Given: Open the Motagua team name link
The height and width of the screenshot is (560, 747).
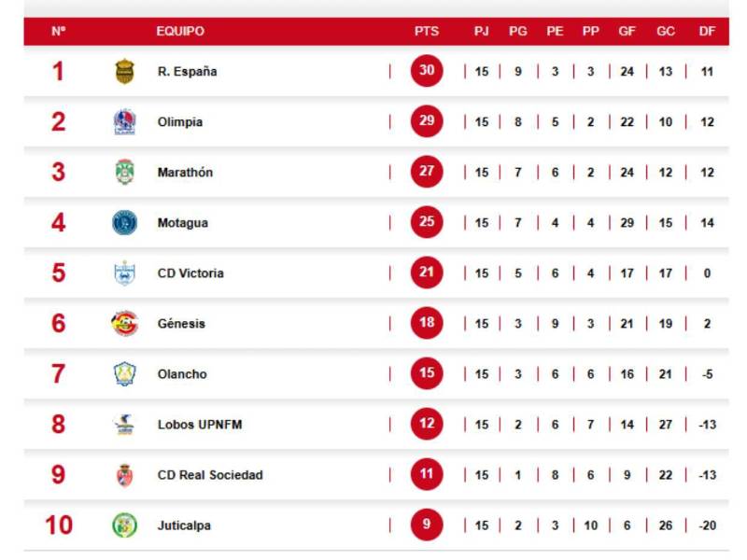Looking at the screenshot, I should [183, 223].
